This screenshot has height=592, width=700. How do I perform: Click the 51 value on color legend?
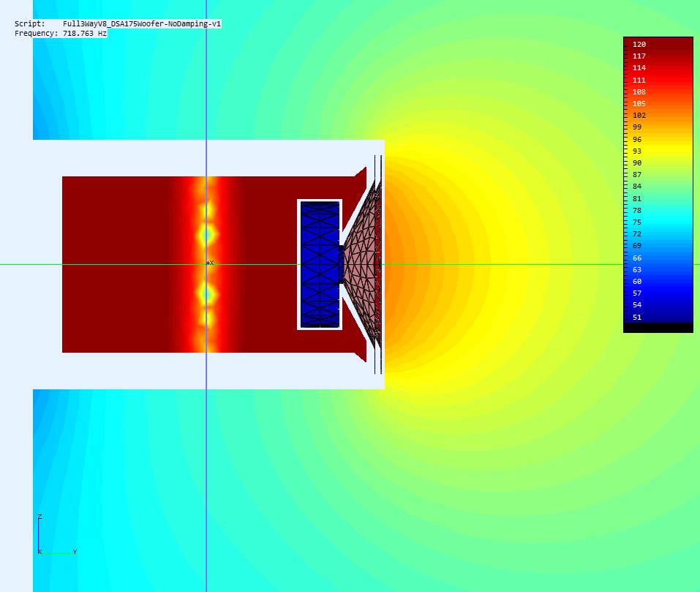637,317
